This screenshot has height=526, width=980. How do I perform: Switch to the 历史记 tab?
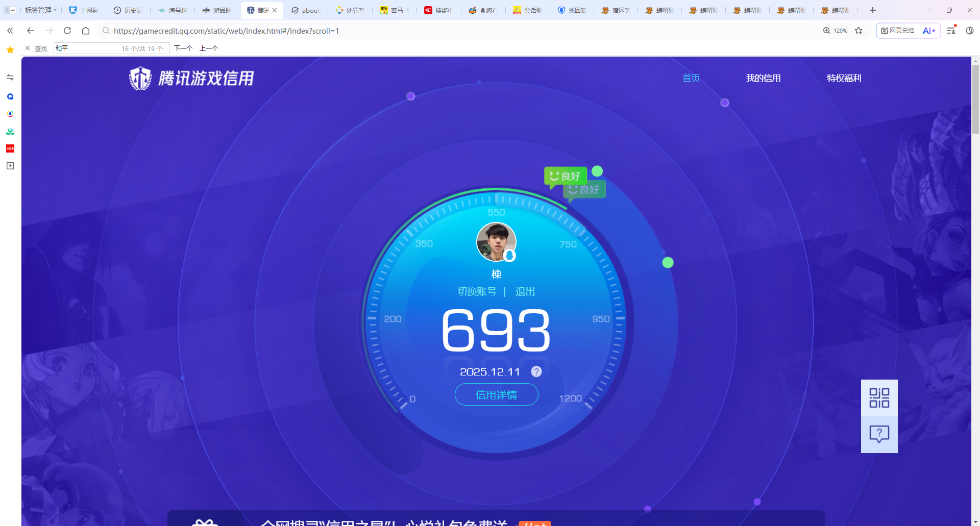point(128,10)
